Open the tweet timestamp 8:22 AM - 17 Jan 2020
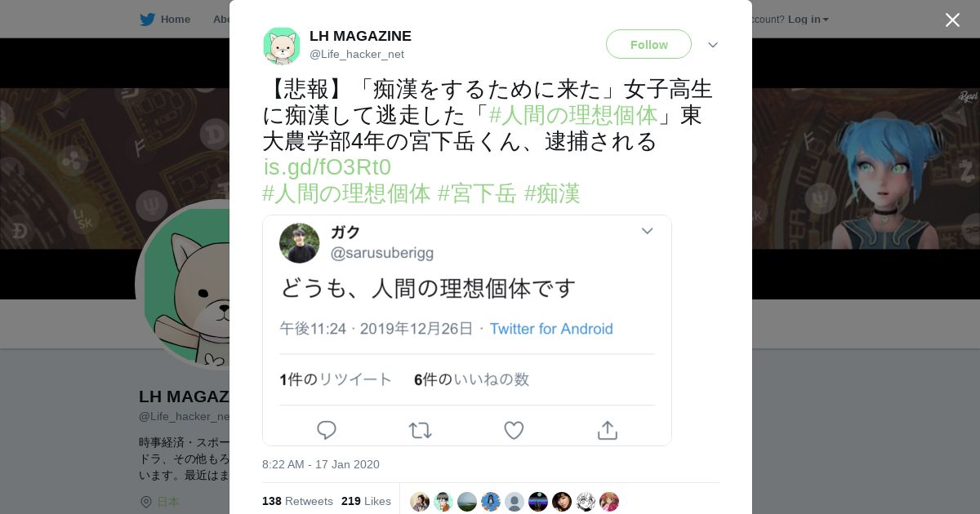The image size is (980, 514). [x=321, y=464]
